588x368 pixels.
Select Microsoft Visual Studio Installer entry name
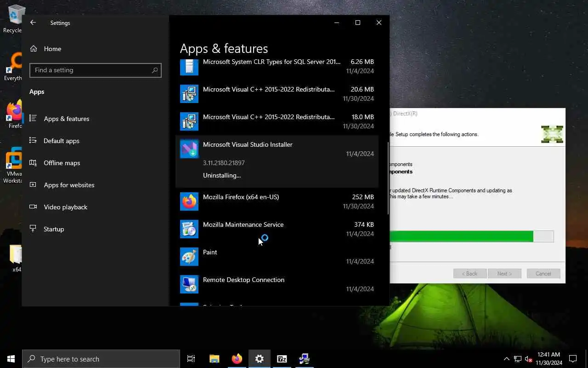click(x=248, y=144)
